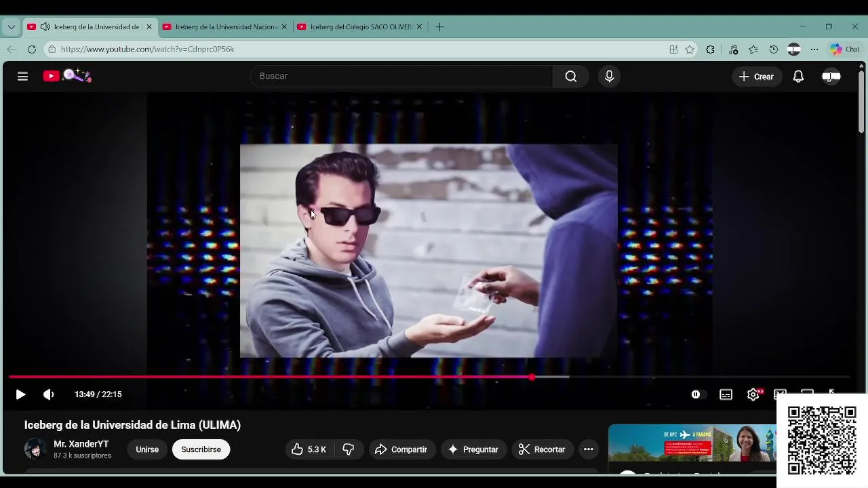This screenshot has height=488, width=868.
Task: Click the Preguntar button
Action: tap(473, 449)
